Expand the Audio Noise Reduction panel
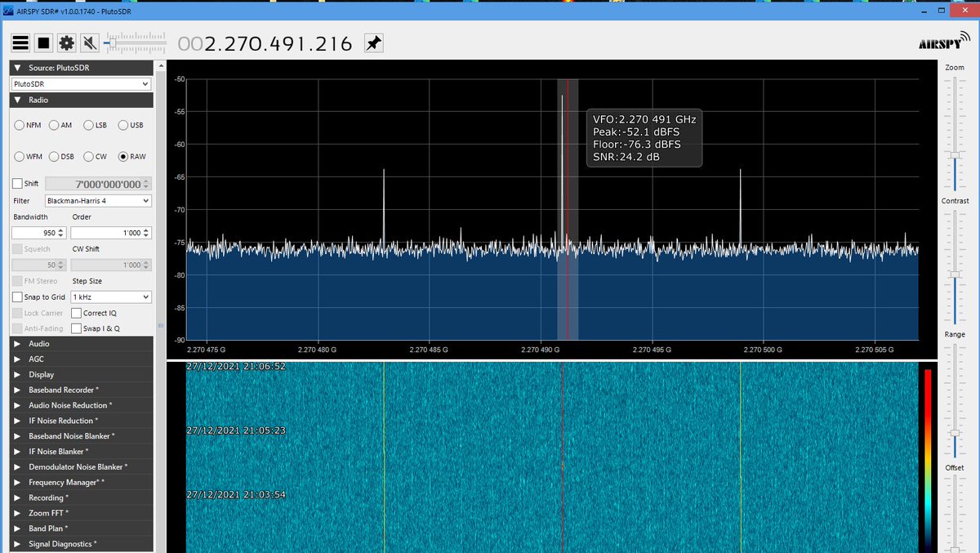The image size is (980, 553). [x=81, y=405]
